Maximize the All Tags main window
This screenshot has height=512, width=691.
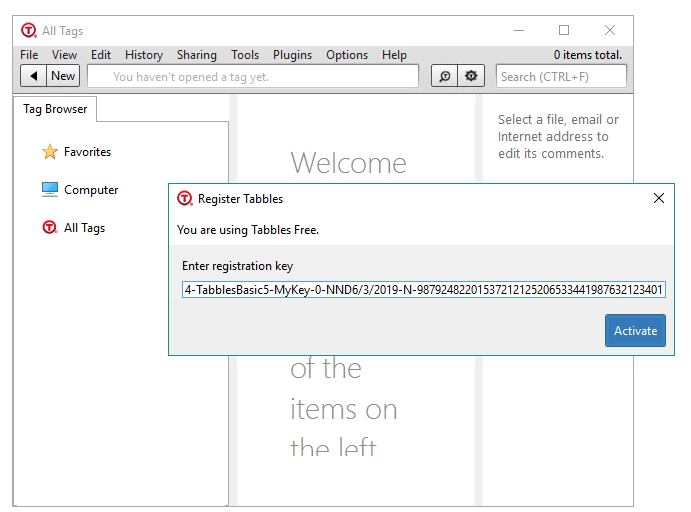click(x=564, y=30)
